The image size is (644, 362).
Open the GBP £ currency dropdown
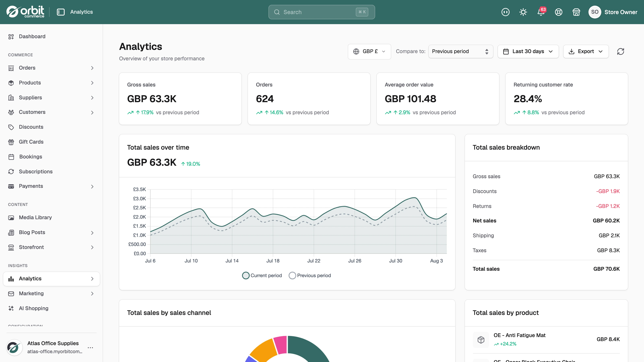[369, 51]
